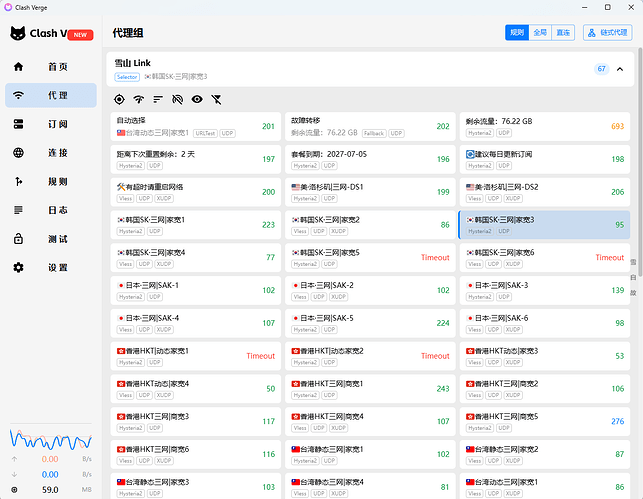
Task: Click the 距离下次重置剩余: 2 天 card
Action: (196, 159)
